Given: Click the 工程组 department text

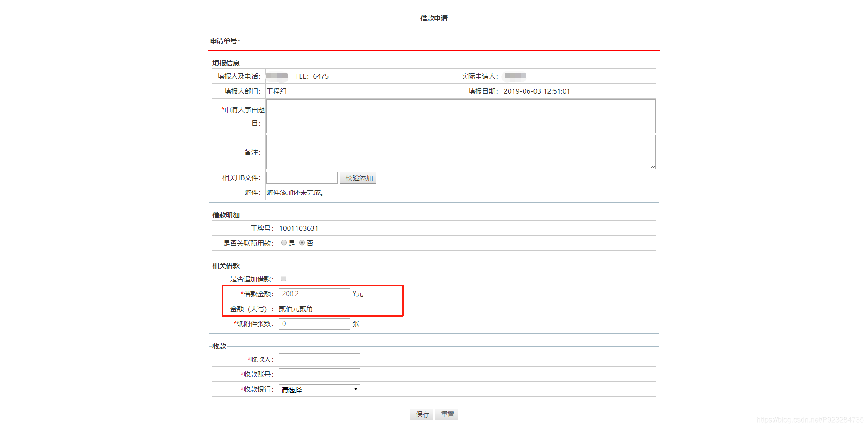Looking at the screenshot, I should coord(277,91).
